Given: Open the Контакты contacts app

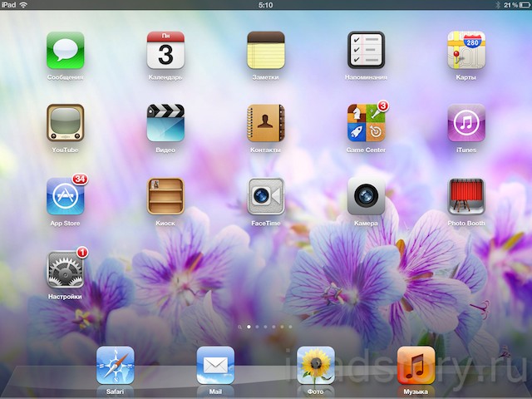Looking at the screenshot, I should click(x=266, y=123).
